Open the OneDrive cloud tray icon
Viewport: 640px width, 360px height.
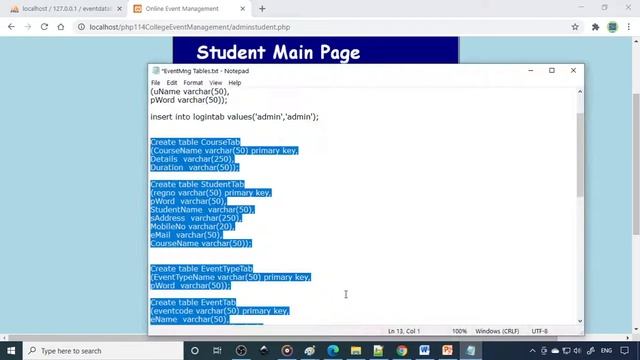[x=555, y=351]
